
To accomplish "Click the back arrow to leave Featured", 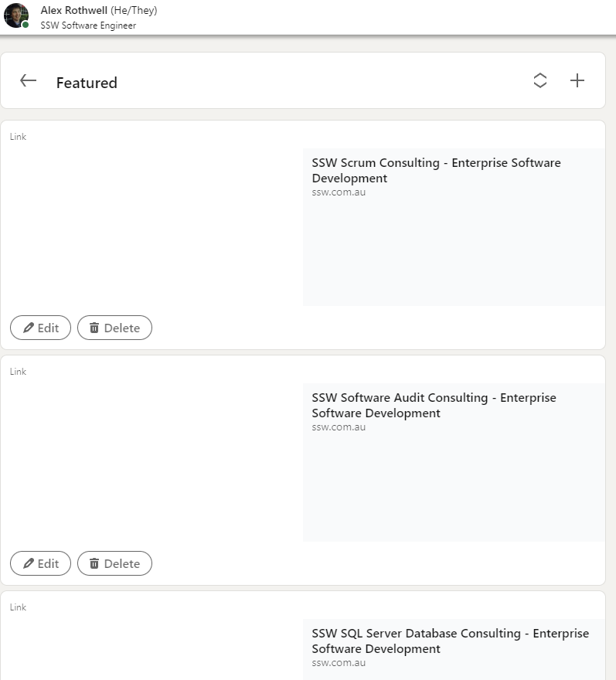I will tap(28, 80).
